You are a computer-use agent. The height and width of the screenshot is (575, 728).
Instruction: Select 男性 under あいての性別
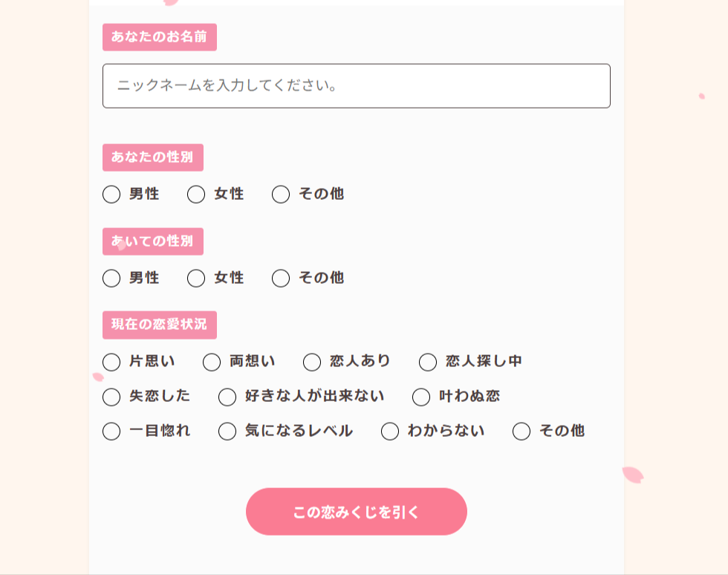[x=111, y=279]
